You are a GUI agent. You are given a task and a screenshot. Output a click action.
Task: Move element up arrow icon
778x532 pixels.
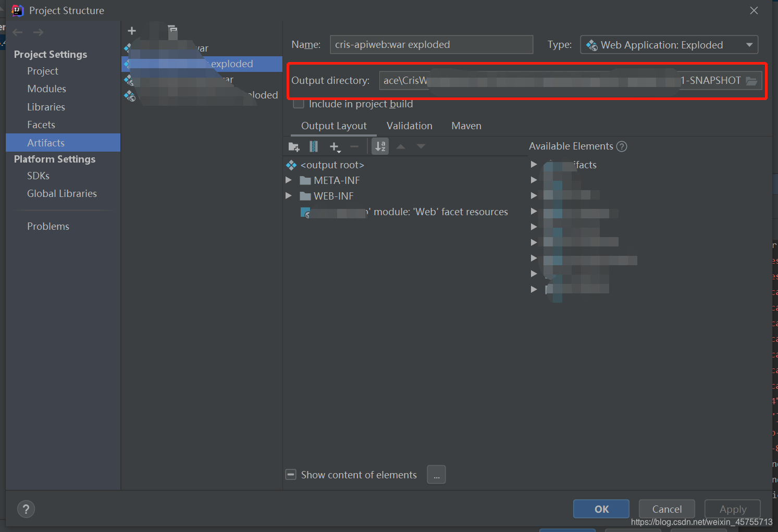point(401,147)
